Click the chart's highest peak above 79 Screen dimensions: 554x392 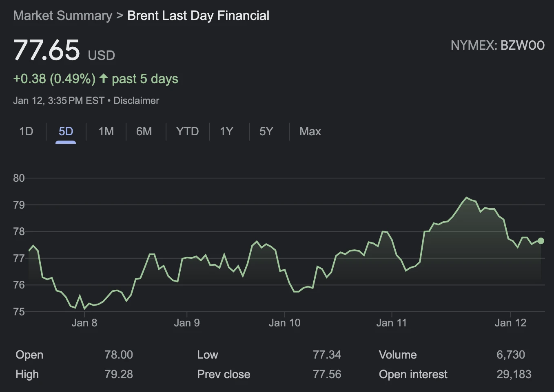coord(466,198)
